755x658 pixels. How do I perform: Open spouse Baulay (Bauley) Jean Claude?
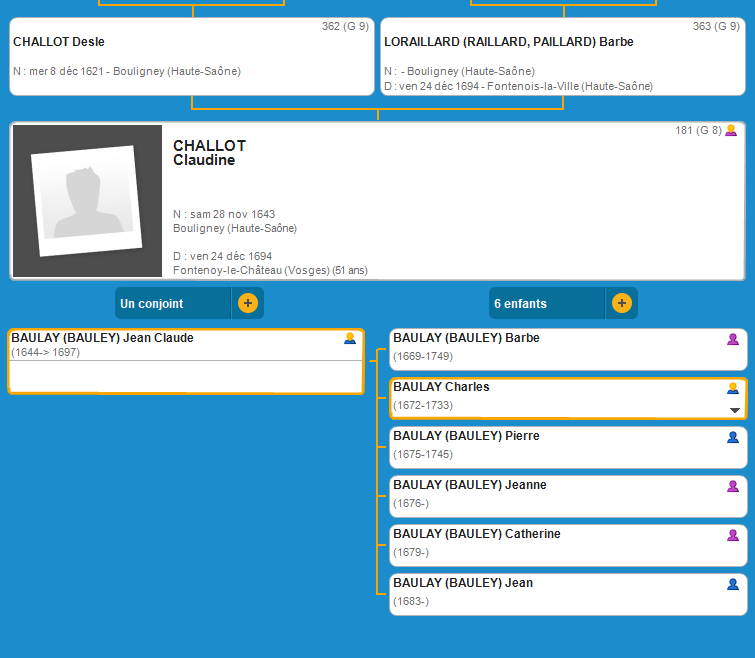click(x=102, y=338)
